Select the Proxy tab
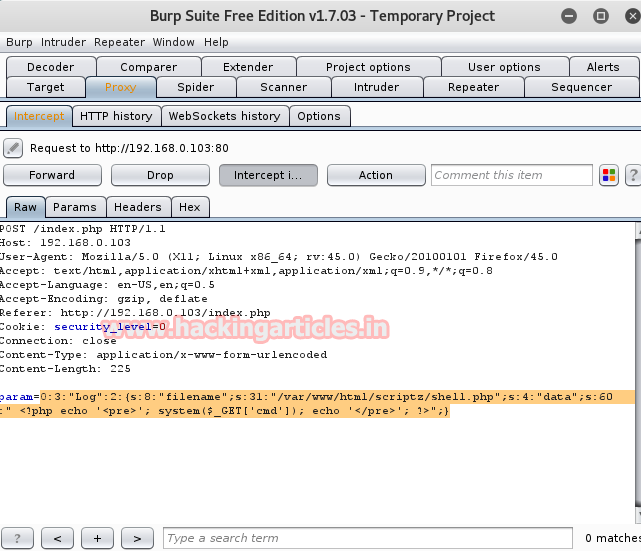 (x=121, y=87)
